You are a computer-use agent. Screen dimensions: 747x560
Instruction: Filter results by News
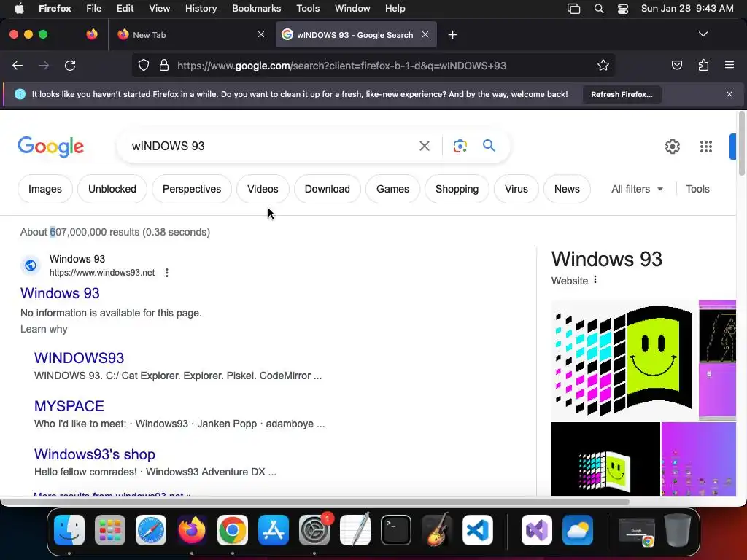(567, 189)
